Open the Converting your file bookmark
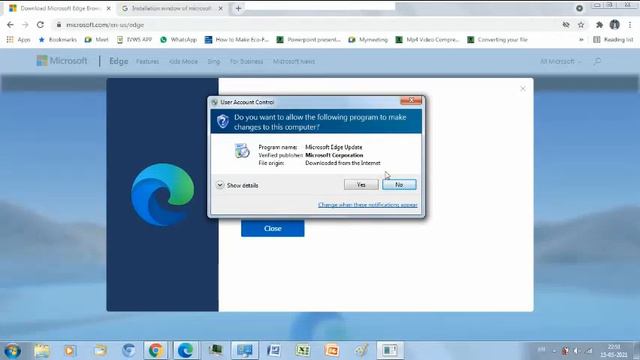Viewport: 640px width, 360px height. point(498,40)
